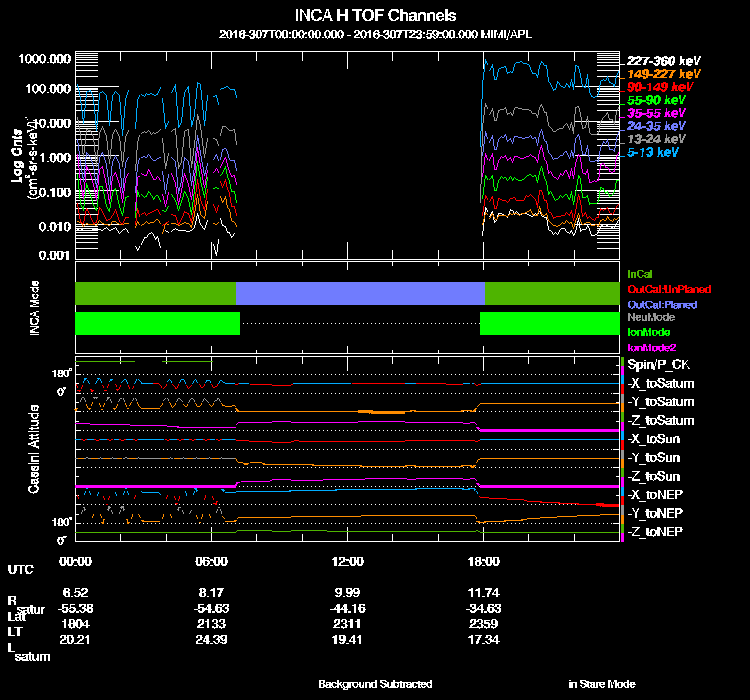The image size is (750, 700).
Task: Click the INCA H TOF Channels title
Action: pos(375,16)
